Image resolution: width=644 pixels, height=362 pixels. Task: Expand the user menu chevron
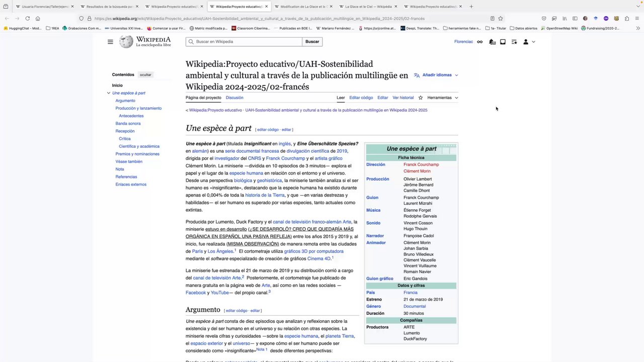point(533,42)
